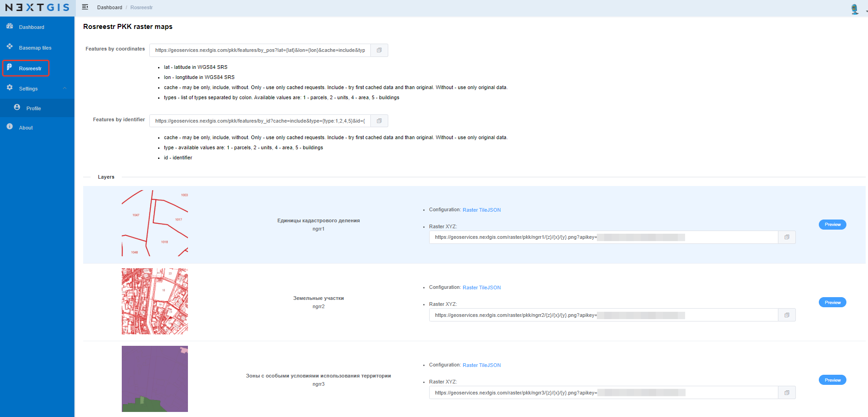Go to Dashboard via breadcrumb
This screenshot has height=417, width=868.
pyautogui.click(x=109, y=7)
